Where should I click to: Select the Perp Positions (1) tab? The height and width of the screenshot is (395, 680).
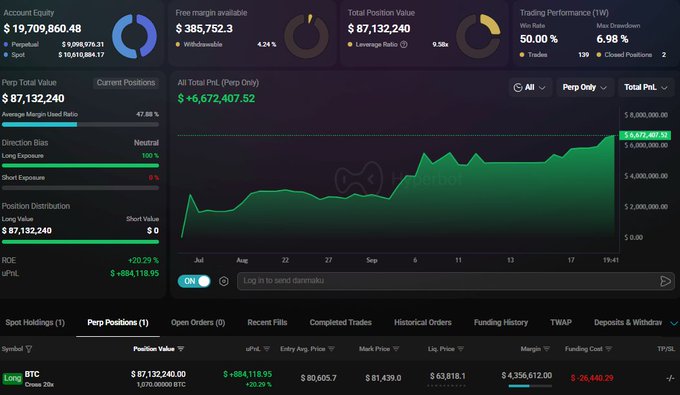118,322
